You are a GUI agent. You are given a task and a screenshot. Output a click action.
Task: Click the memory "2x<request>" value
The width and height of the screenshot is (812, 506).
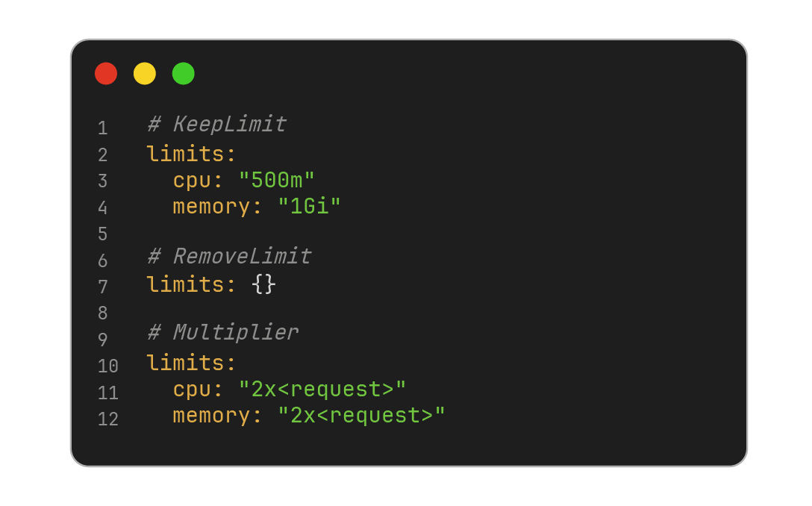pyautogui.click(x=361, y=416)
